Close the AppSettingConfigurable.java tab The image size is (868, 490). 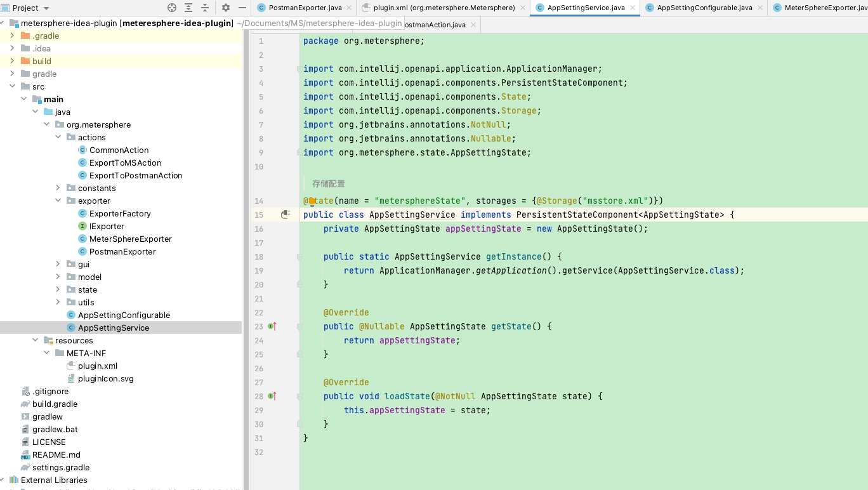[760, 8]
